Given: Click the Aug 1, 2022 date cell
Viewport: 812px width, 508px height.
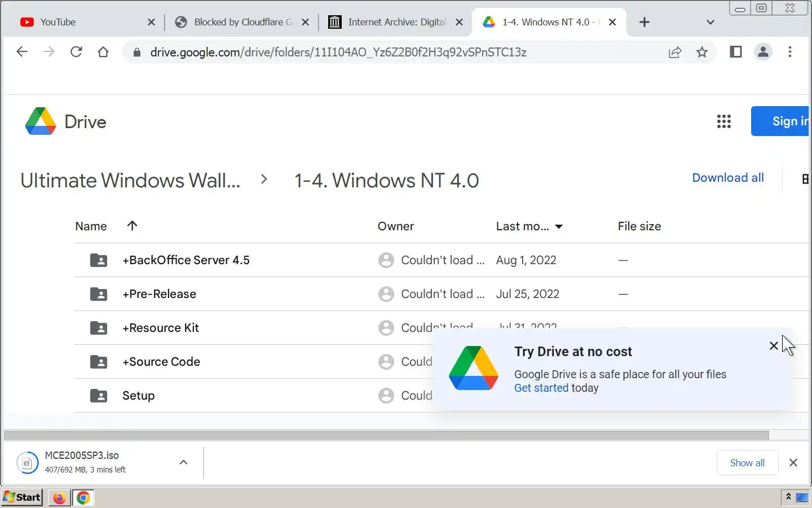Looking at the screenshot, I should 526,260.
